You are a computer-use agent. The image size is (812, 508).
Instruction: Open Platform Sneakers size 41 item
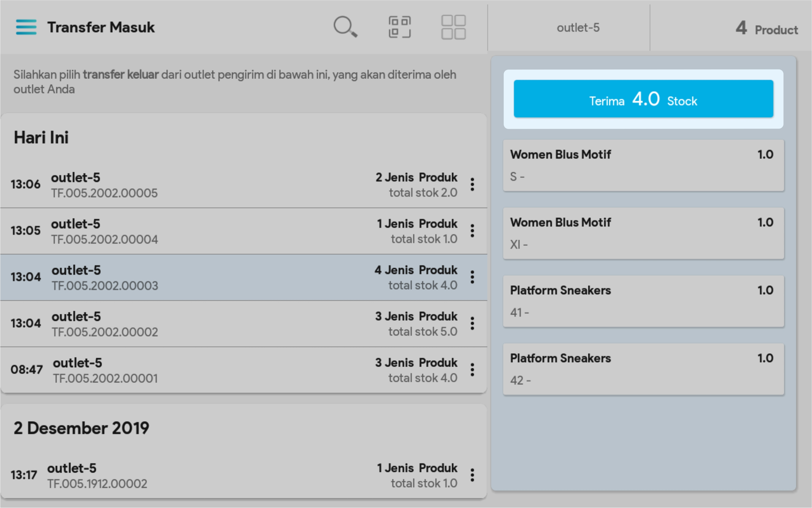point(643,301)
